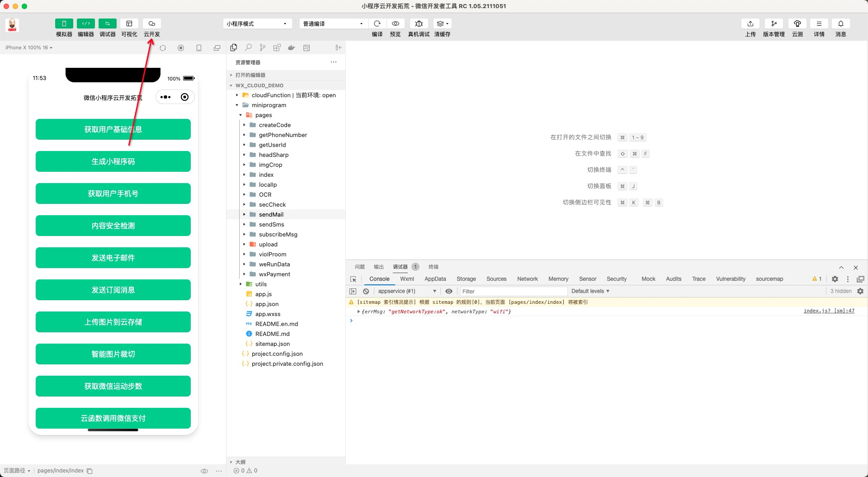Toggle the page preview eye in status bar
Screen dimensions: 868x477
click(204, 471)
